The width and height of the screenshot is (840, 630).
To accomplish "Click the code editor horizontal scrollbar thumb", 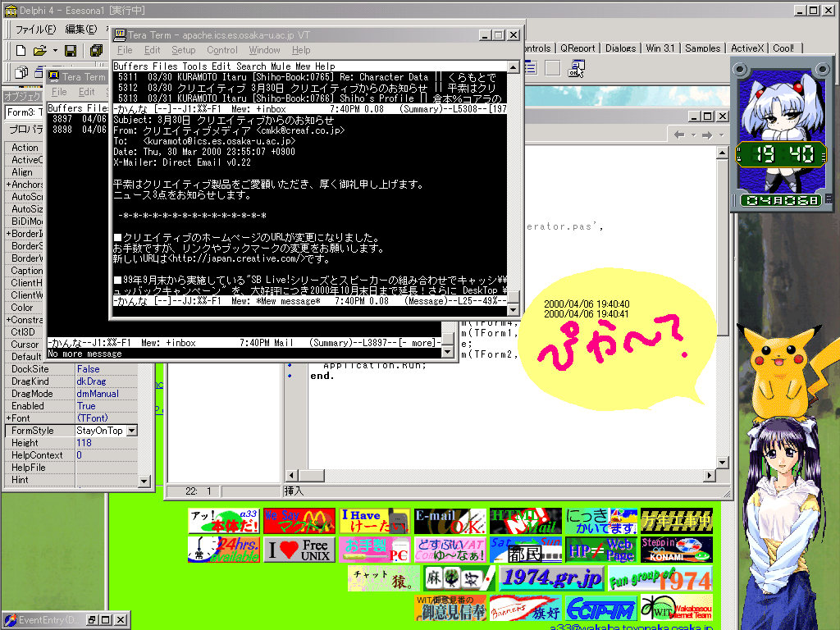I will [x=311, y=475].
